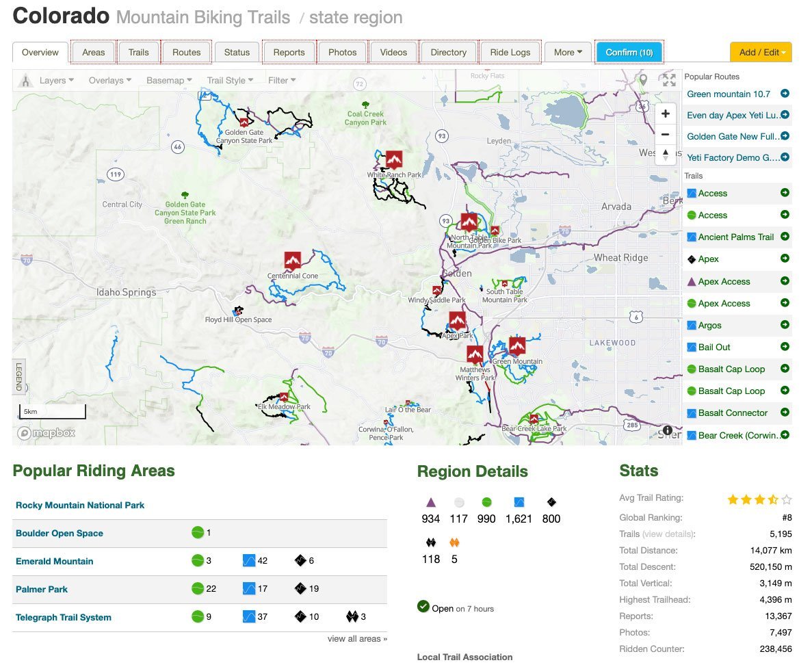Open the Basemap dropdown
This screenshot has height=667, width=812.
click(170, 80)
